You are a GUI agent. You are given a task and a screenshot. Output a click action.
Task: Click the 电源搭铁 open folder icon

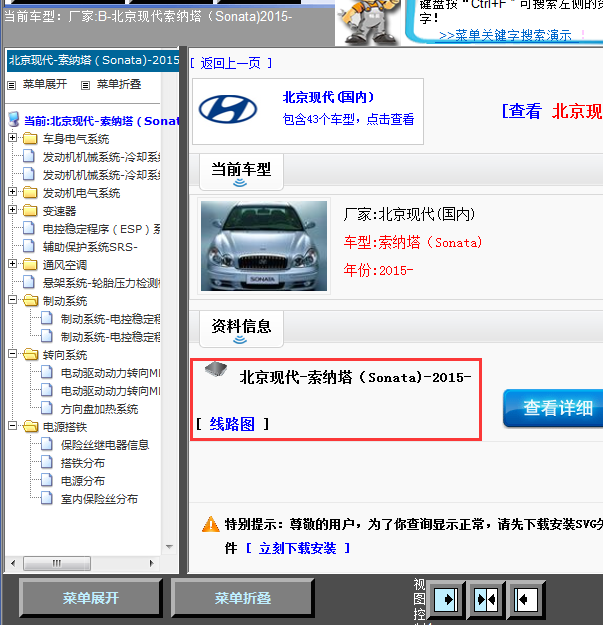pos(30,427)
